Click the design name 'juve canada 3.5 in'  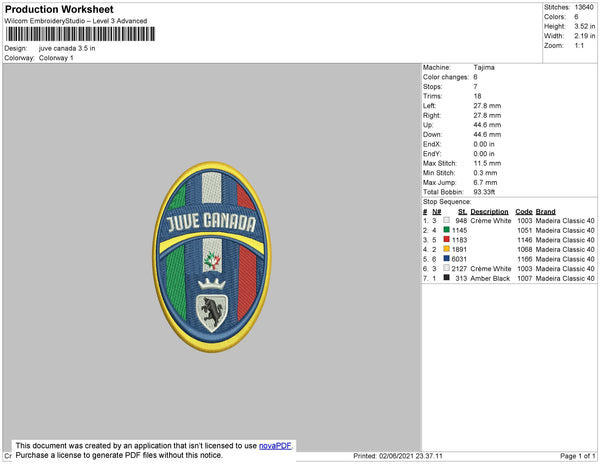tap(67, 49)
